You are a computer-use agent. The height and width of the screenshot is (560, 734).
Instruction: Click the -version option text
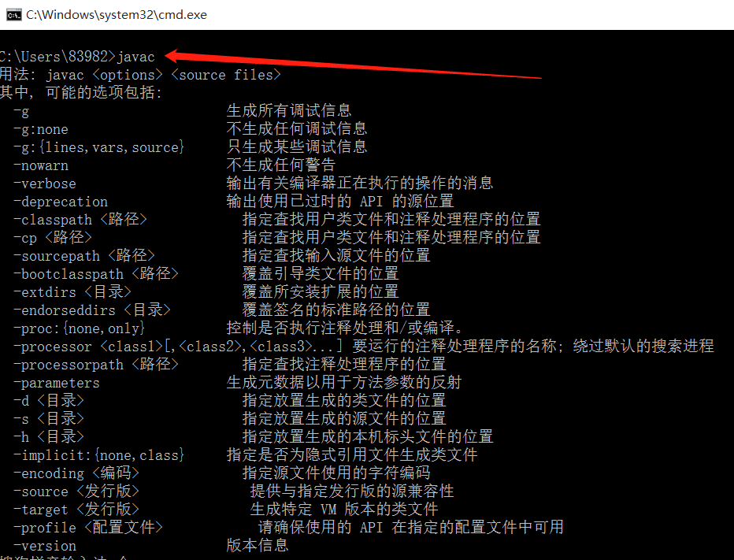tap(44, 546)
